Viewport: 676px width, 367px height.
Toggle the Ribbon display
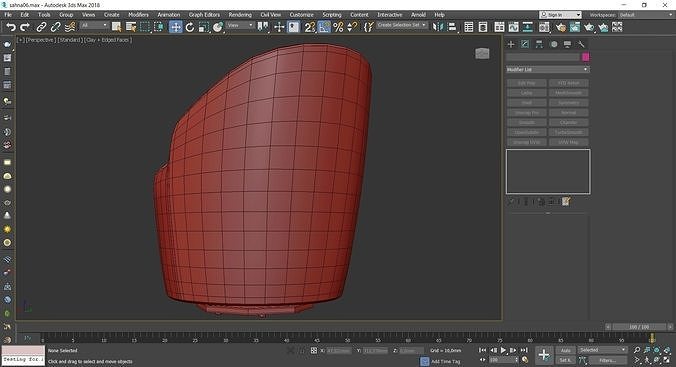coord(499,27)
